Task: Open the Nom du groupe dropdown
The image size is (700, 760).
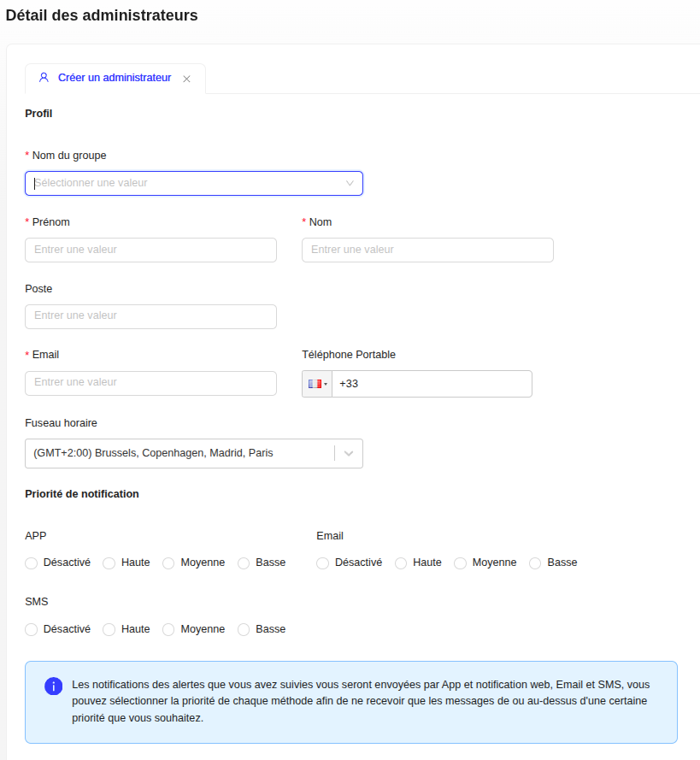Action: [x=193, y=183]
